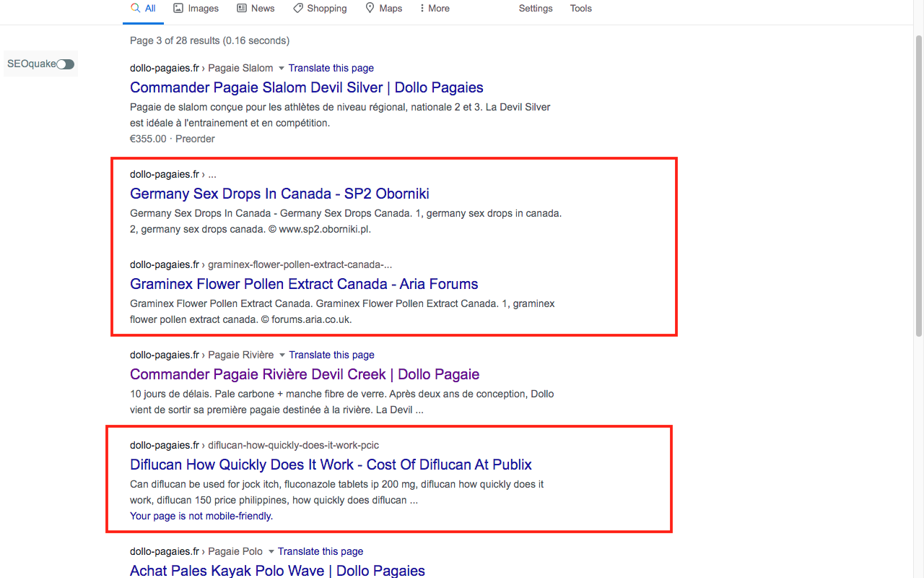Translate the Pagaie Slalom result page

click(331, 68)
